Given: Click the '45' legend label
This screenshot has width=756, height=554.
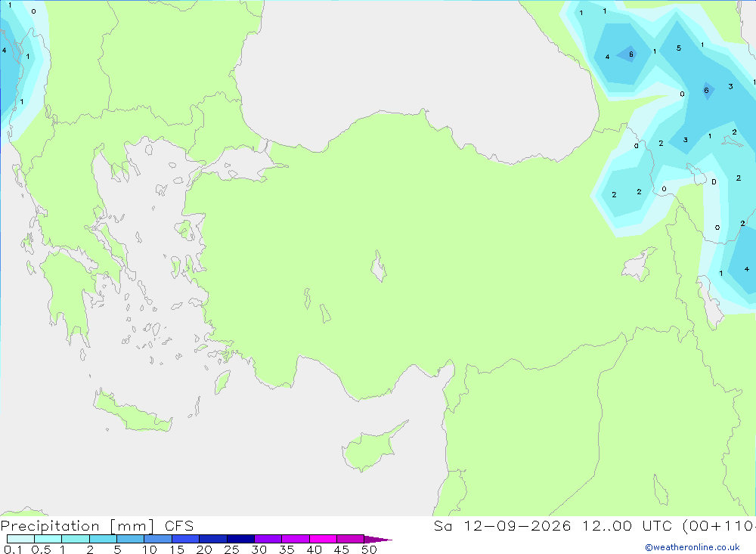Looking at the screenshot, I should tap(342, 549).
